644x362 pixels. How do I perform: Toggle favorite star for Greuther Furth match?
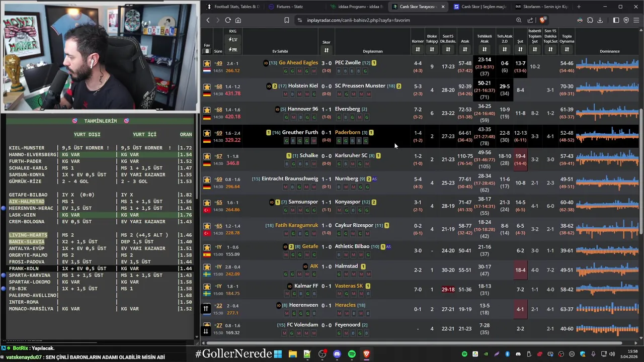pyautogui.click(x=207, y=133)
